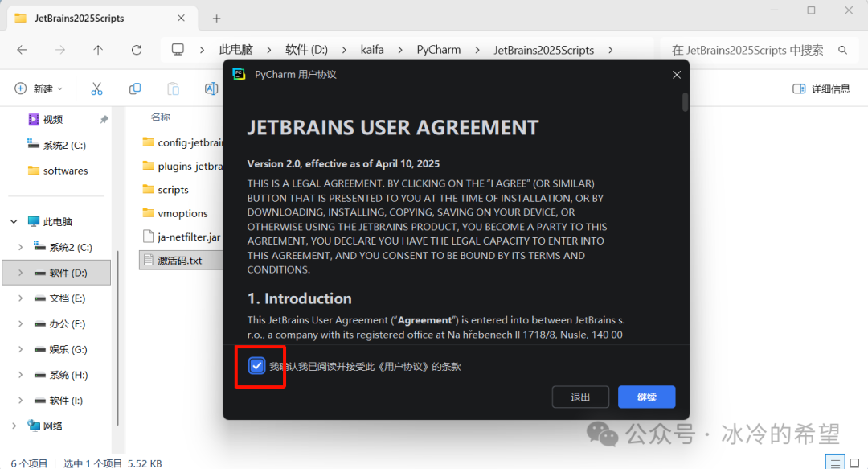Screen dimensions: 868x469
Task: Toggle the 详细信息 details pane
Action: point(821,88)
